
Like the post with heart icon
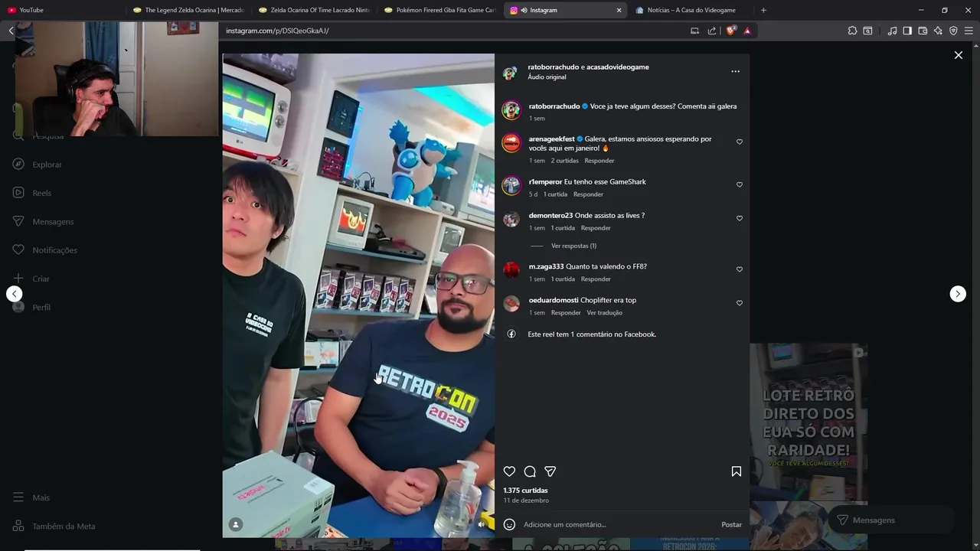[509, 471]
